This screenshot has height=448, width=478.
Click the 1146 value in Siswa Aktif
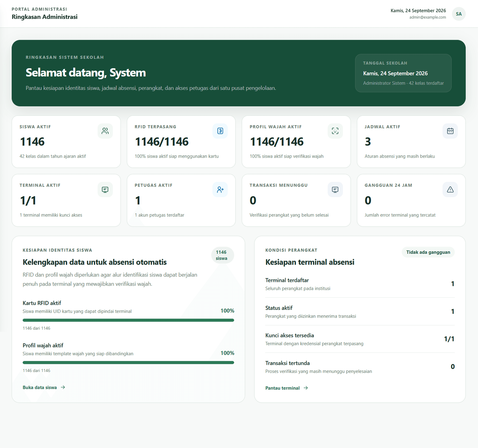pos(32,142)
